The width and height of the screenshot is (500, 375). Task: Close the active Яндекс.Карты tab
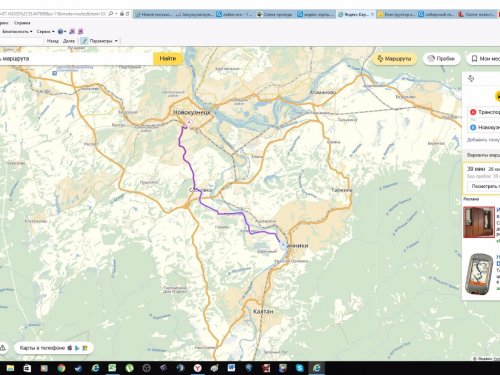tap(372, 14)
